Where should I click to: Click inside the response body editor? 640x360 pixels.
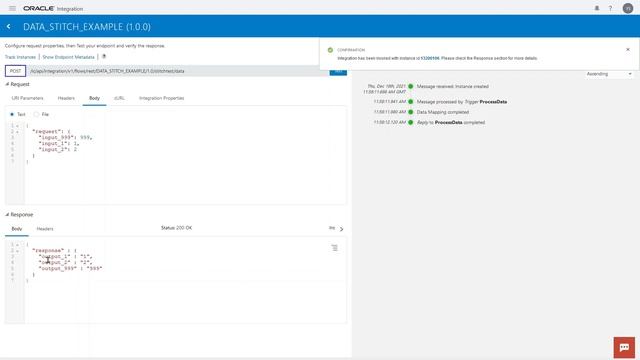coord(185,282)
